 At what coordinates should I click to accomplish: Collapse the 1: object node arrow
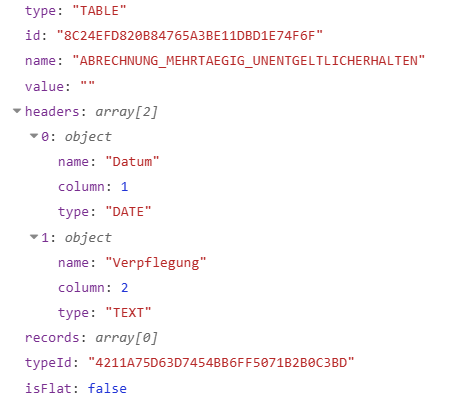[x=34, y=237]
